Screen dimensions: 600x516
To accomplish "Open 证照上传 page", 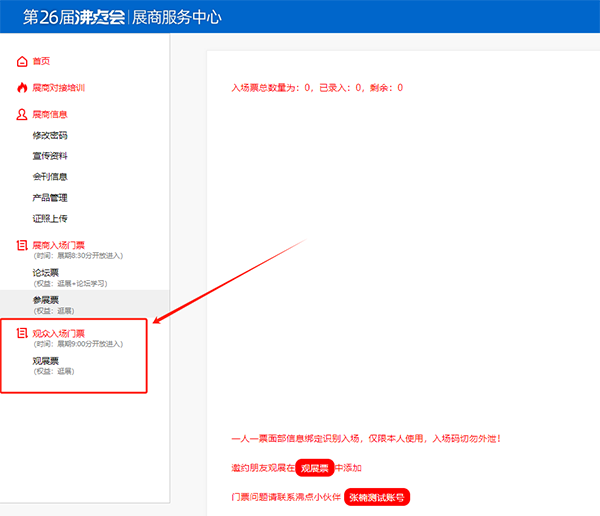I will [50, 218].
